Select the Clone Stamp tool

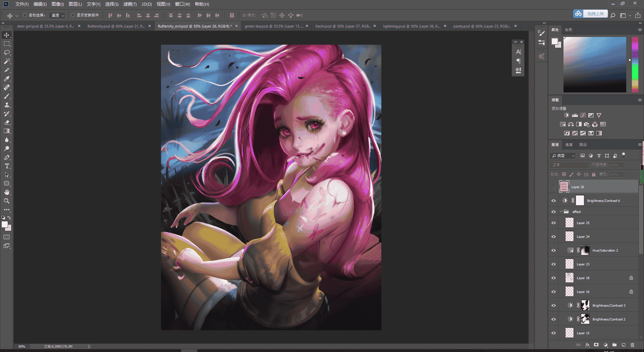click(x=7, y=105)
